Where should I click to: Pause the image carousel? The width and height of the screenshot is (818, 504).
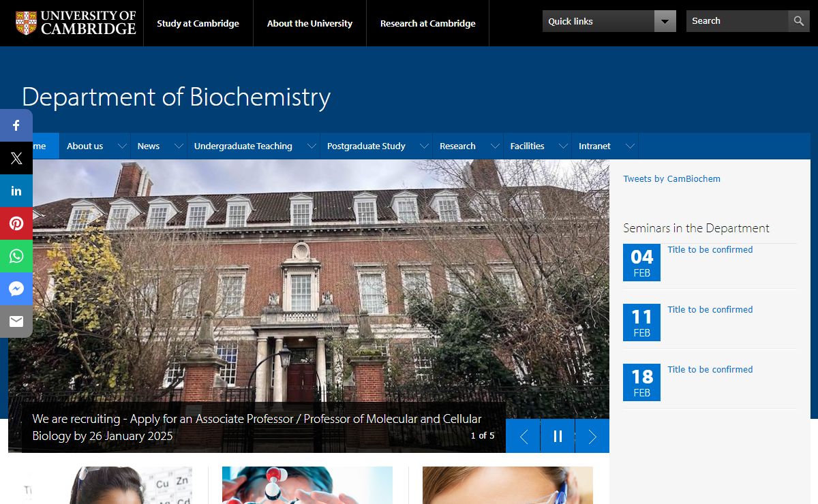(x=558, y=437)
